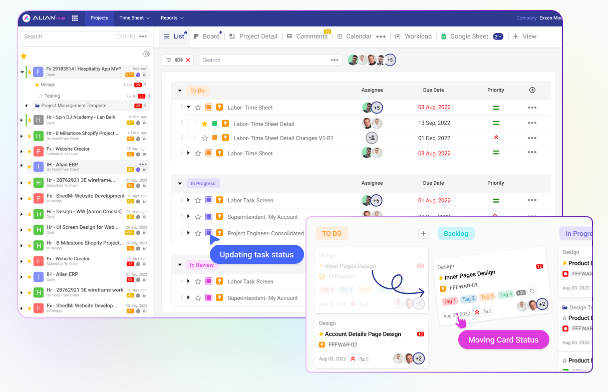Click the plus icon beside View
The width and height of the screenshot is (608, 392).
[x=515, y=36]
